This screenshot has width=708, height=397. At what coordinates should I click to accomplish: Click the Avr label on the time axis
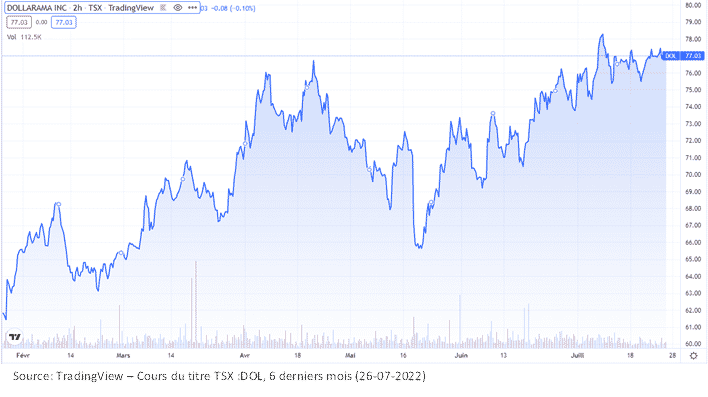click(x=244, y=356)
